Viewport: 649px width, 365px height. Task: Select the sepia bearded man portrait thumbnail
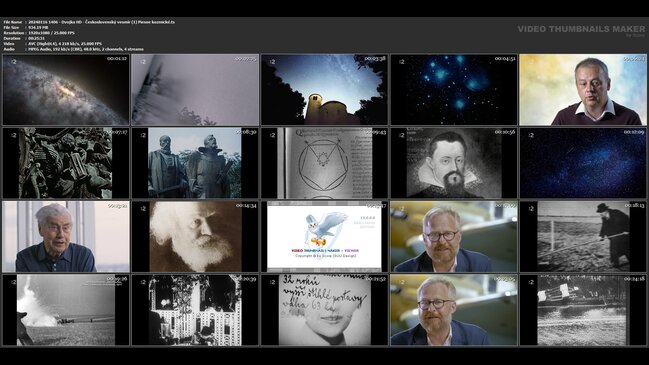pyautogui.click(x=195, y=237)
